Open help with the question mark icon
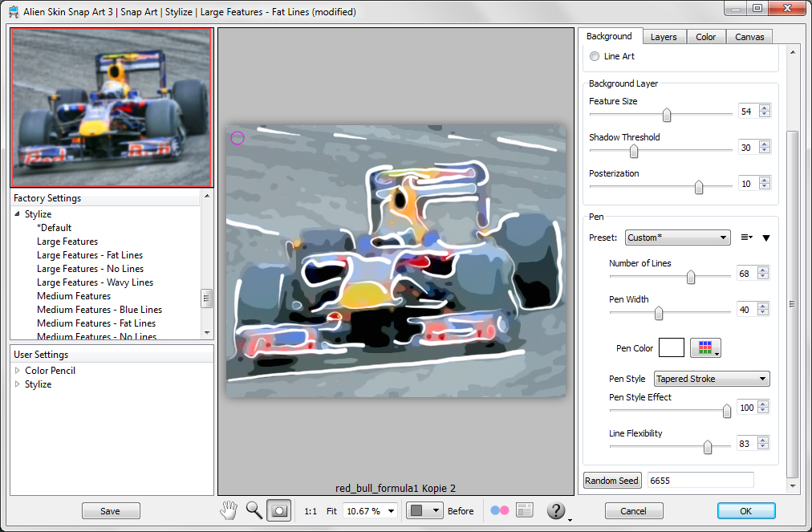This screenshot has height=532, width=812. [x=556, y=511]
